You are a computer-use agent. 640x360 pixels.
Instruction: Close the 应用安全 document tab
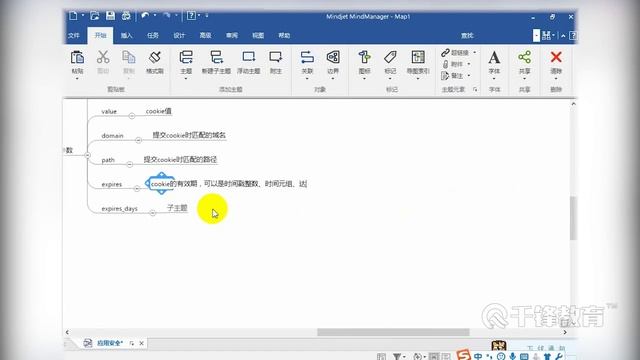coord(142,343)
